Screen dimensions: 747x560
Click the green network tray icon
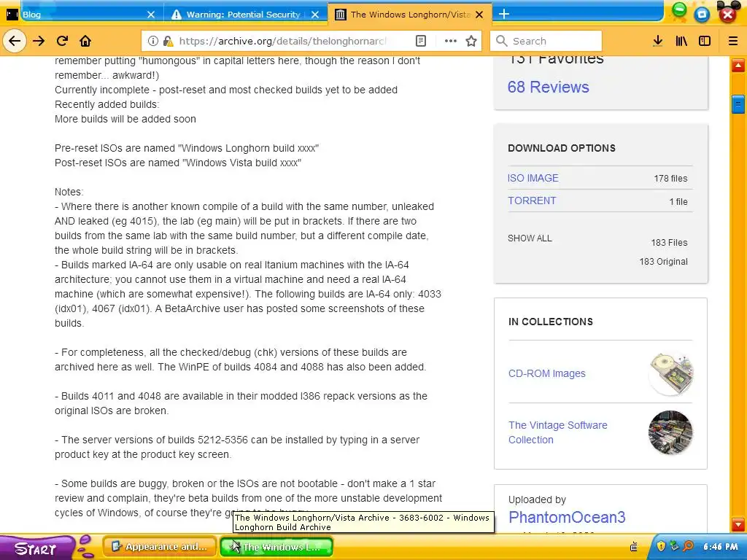(x=674, y=546)
